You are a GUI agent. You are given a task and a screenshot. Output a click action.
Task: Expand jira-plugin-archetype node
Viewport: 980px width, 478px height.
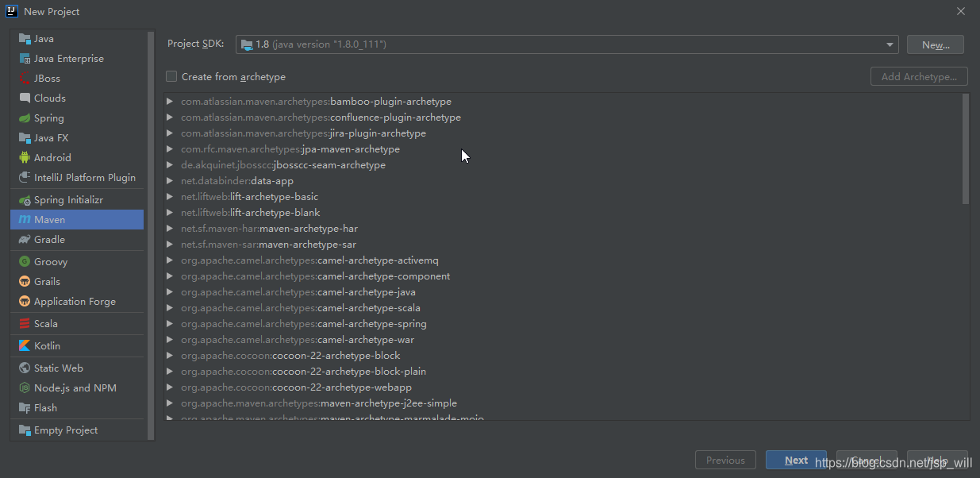(170, 133)
